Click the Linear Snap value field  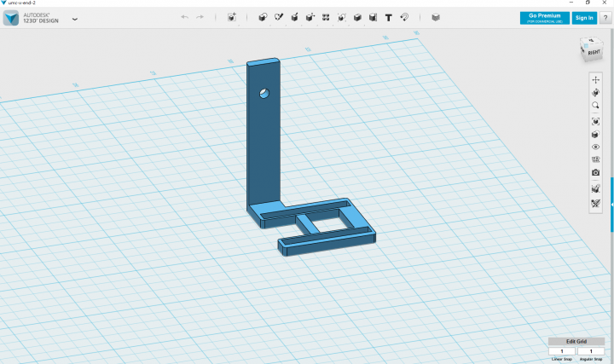pyautogui.click(x=562, y=351)
